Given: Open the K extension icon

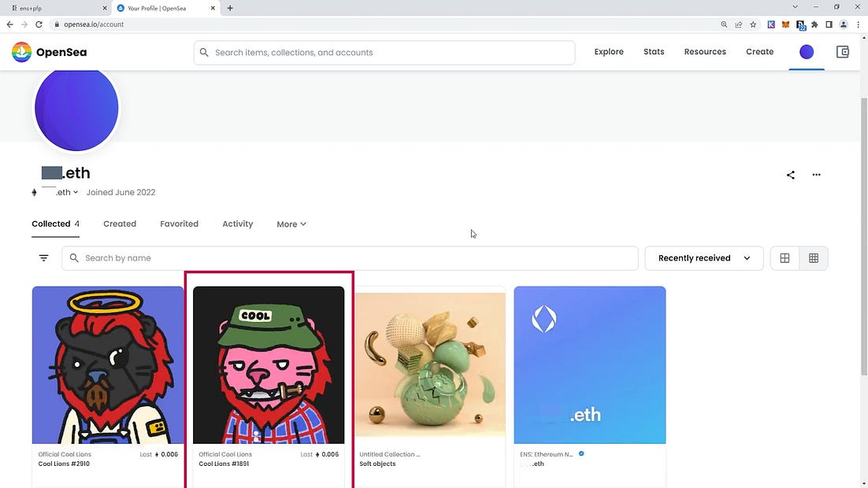Looking at the screenshot, I should coord(771,24).
